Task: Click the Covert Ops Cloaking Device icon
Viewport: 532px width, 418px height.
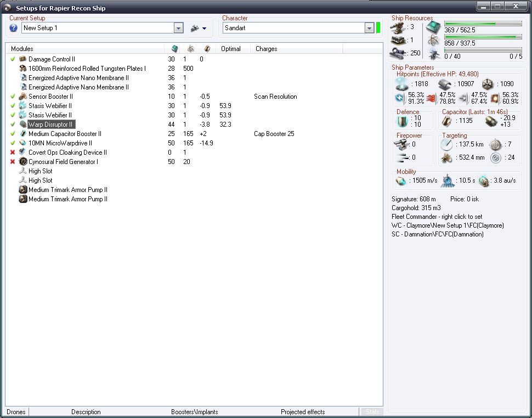Action: click(x=22, y=152)
